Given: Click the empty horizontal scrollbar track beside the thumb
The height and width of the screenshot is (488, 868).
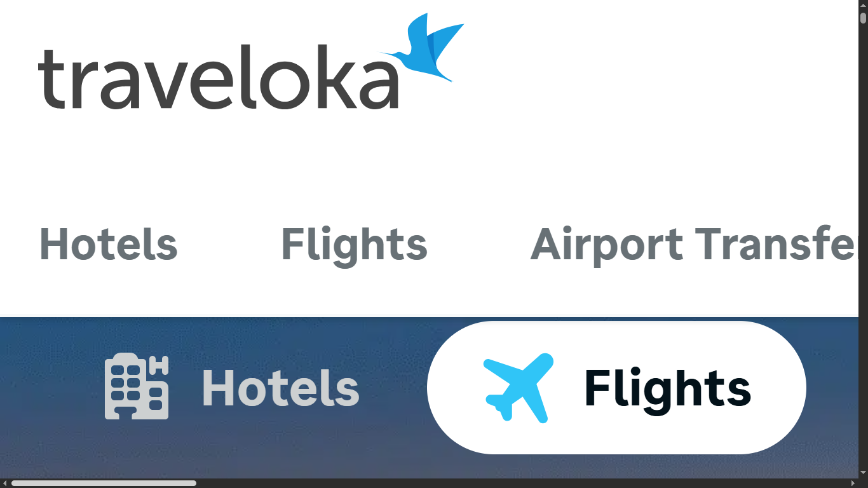Looking at the screenshot, I should pos(521,483).
